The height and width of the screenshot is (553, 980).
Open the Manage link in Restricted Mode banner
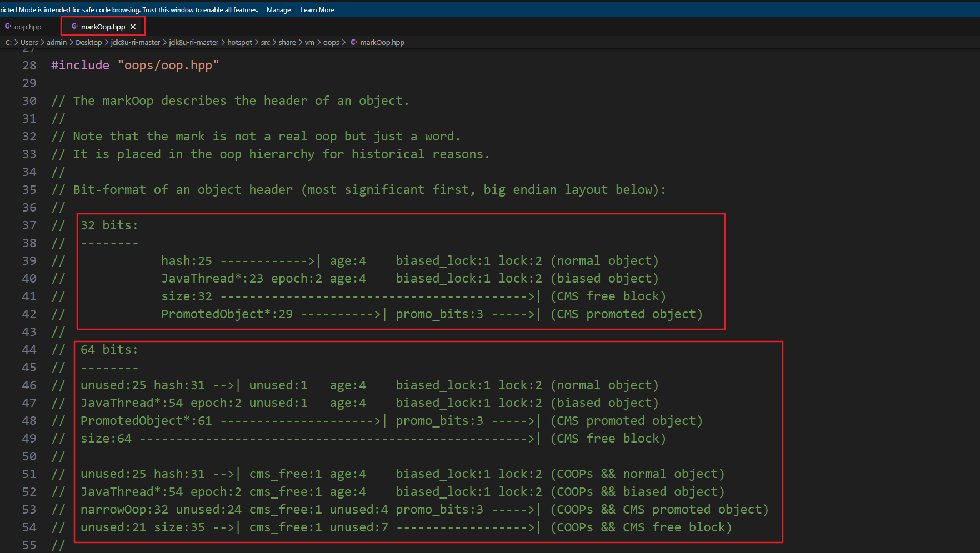tap(278, 10)
